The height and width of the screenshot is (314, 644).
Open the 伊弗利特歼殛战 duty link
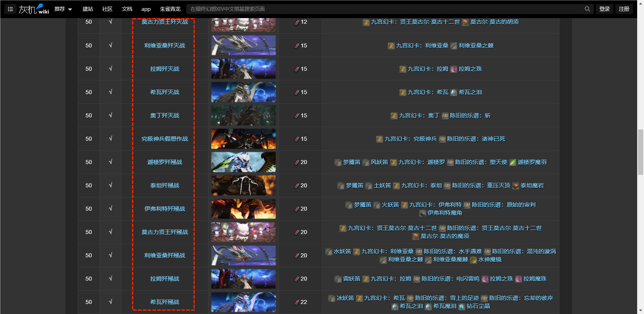165,209
